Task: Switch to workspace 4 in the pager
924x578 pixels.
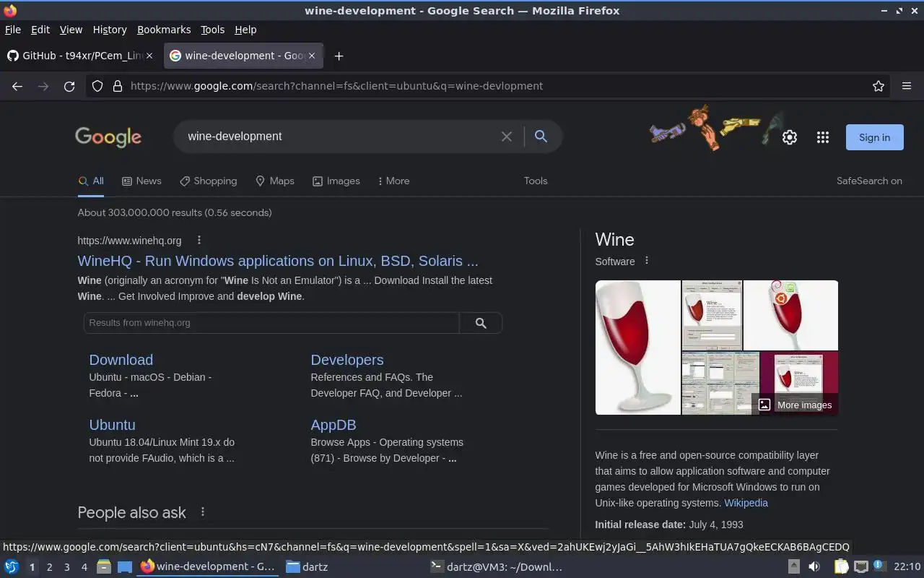Action: coord(84,567)
